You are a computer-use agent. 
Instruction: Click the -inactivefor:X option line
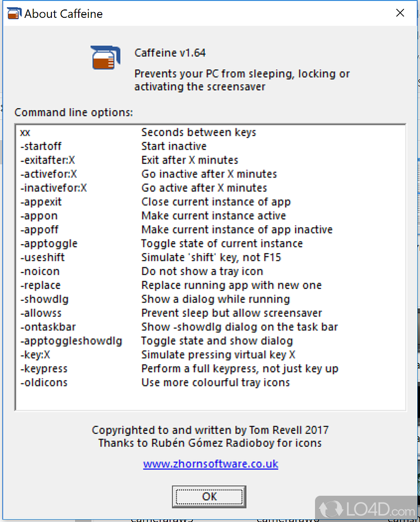[54, 187]
